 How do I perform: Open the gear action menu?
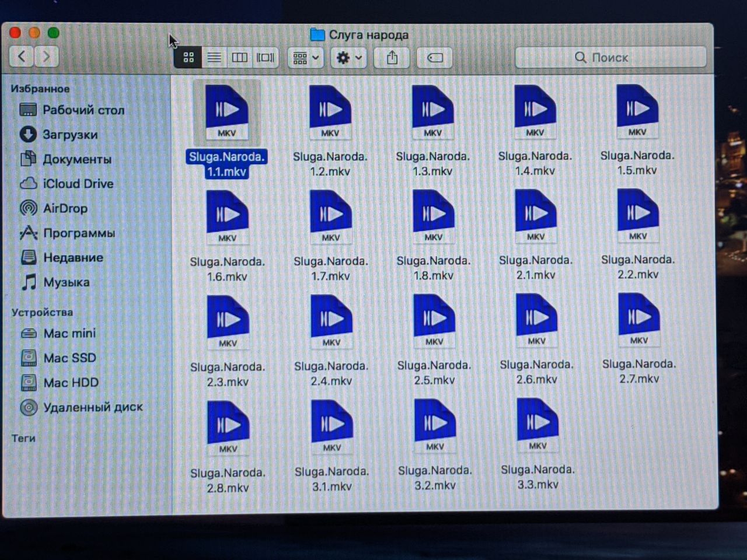click(349, 58)
